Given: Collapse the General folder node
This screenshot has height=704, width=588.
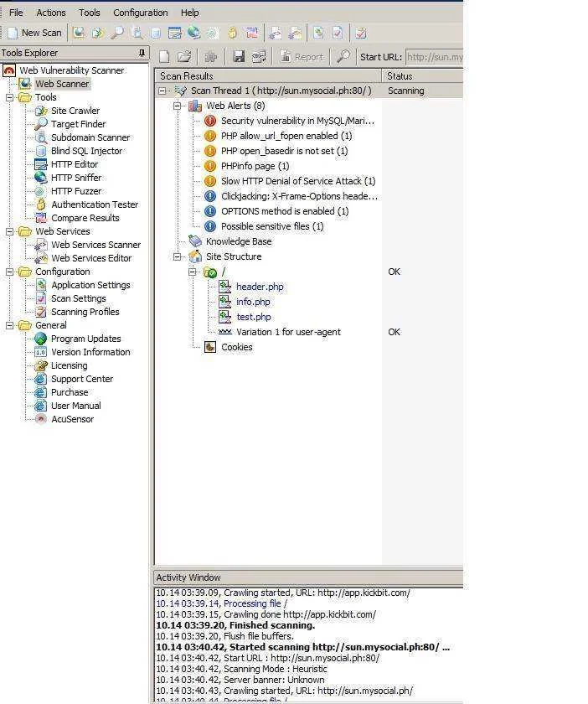Looking at the screenshot, I should 9,325.
